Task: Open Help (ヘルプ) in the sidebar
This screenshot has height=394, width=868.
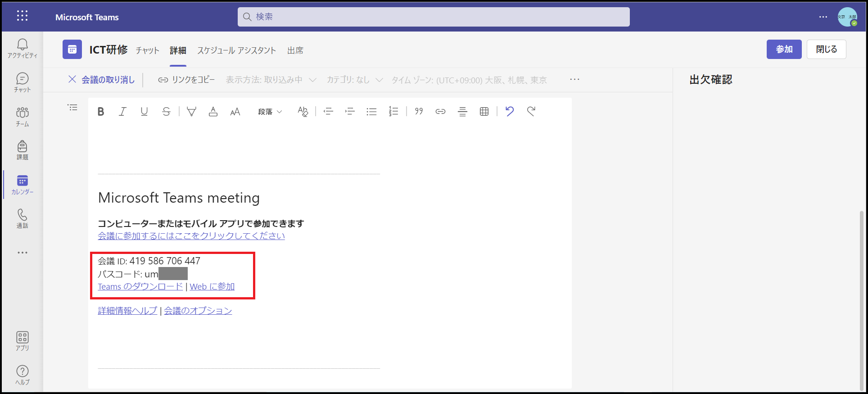Action: pyautogui.click(x=23, y=375)
